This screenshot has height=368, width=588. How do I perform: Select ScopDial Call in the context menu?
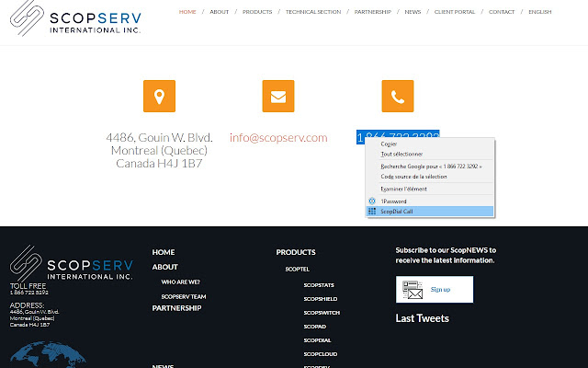point(430,212)
